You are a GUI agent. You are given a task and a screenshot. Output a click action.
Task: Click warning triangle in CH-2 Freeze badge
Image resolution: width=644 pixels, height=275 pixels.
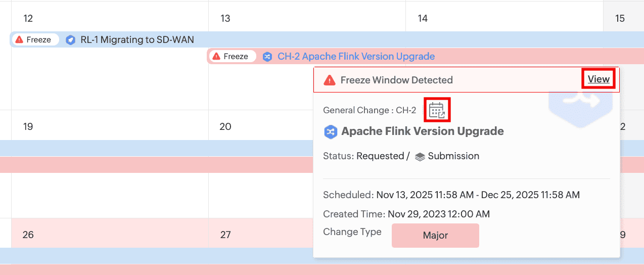(x=216, y=57)
